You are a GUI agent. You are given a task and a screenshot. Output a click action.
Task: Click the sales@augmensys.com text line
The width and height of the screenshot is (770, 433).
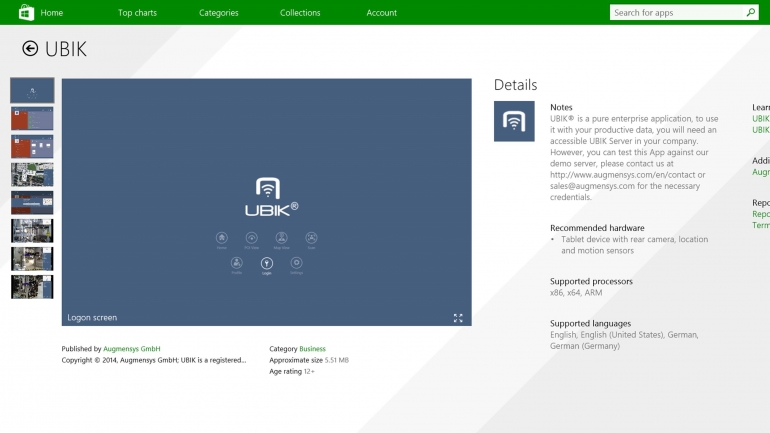tap(625, 186)
